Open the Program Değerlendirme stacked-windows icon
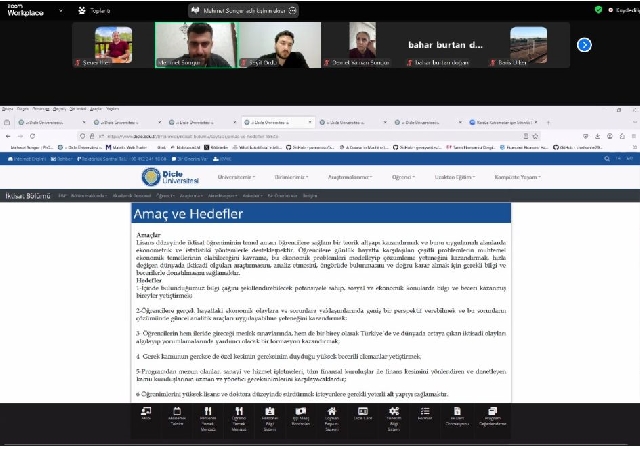Image resolution: width=640 pixels, height=450 pixels. click(x=492, y=411)
